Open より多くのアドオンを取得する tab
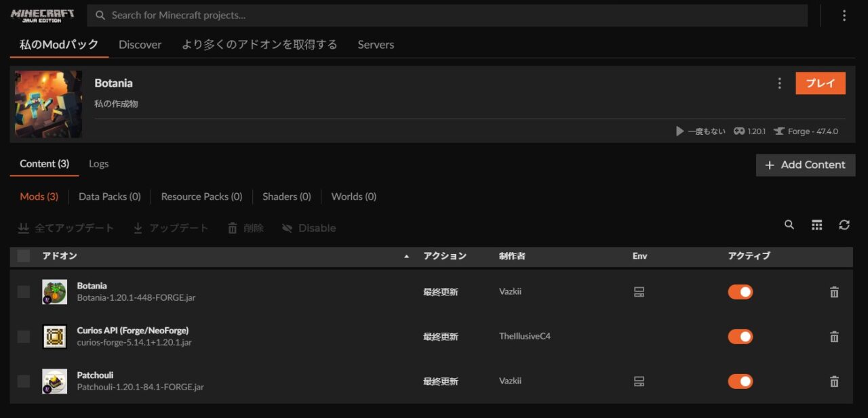 pos(260,45)
